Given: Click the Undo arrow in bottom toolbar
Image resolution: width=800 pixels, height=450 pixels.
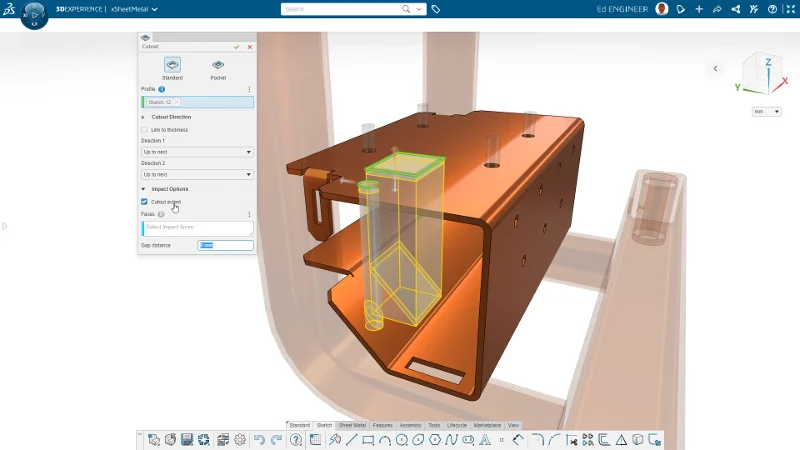Looking at the screenshot, I should click(x=259, y=440).
